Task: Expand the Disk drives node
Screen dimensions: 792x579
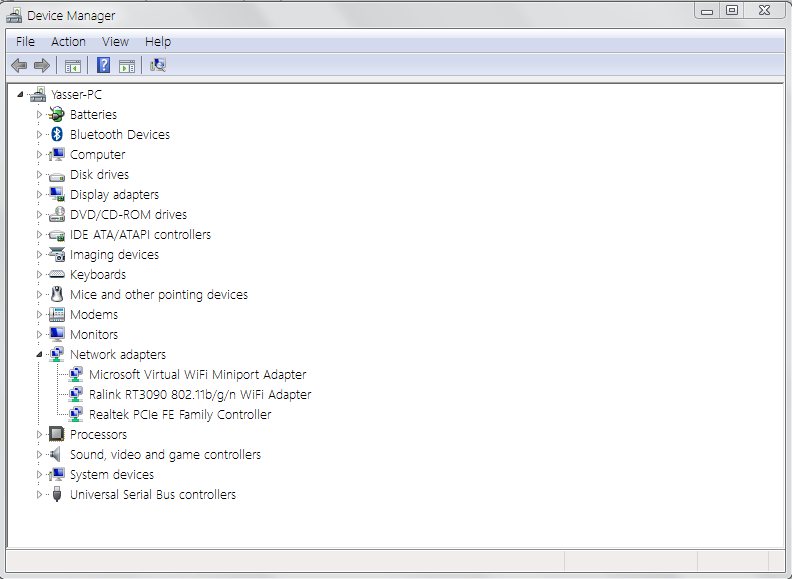Action: (x=39, y=174)
